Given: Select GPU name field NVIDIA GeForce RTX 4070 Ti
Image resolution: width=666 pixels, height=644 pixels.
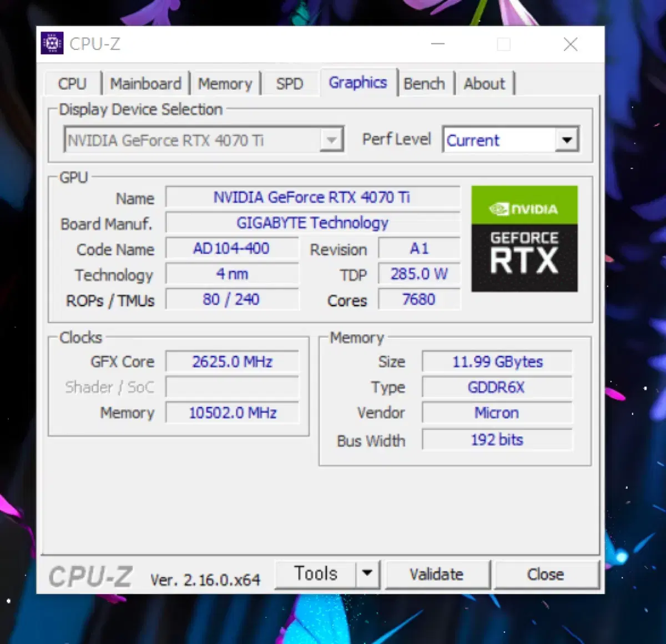Looking at the screenshot, I should (312, 197).
